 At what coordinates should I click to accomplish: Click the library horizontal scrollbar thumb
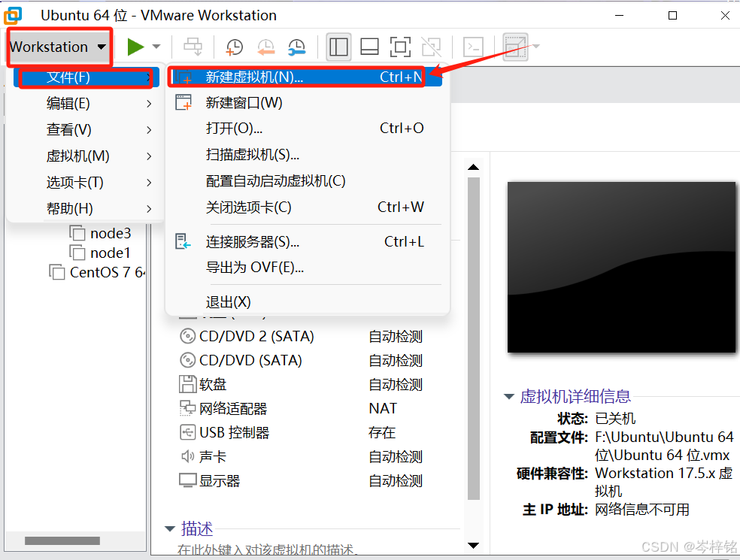(62, 540)
